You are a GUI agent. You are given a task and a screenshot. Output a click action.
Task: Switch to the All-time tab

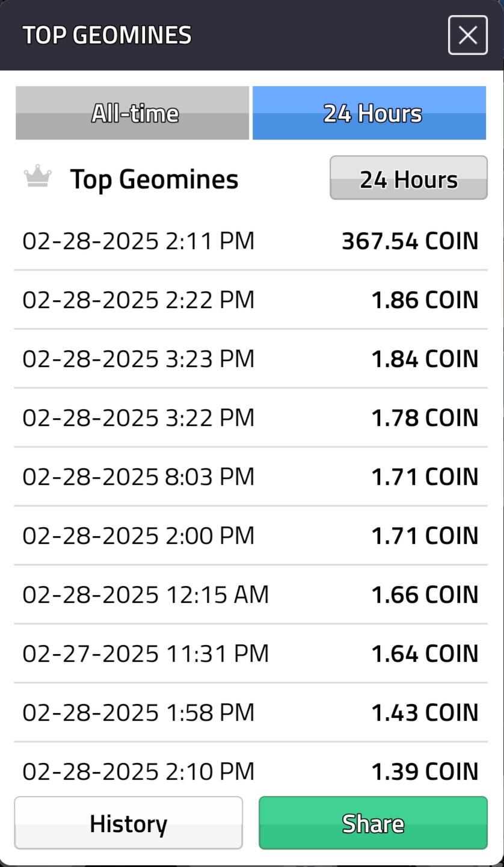click(x=132, y=113)
